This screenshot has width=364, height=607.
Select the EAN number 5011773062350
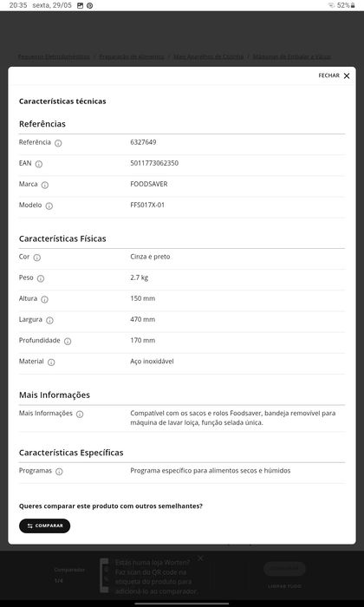154,163
